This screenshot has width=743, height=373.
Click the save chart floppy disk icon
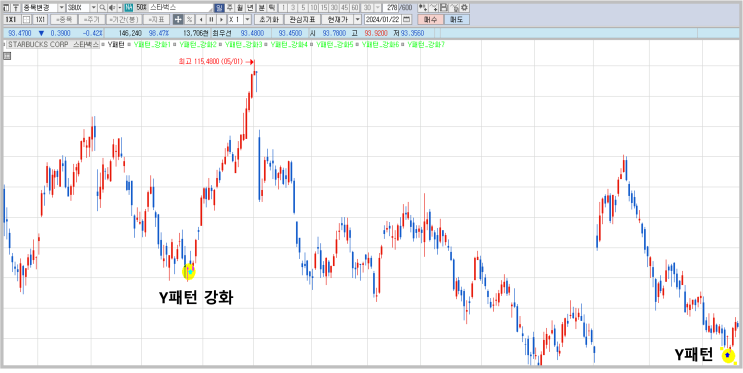click(x=444, y=8)
